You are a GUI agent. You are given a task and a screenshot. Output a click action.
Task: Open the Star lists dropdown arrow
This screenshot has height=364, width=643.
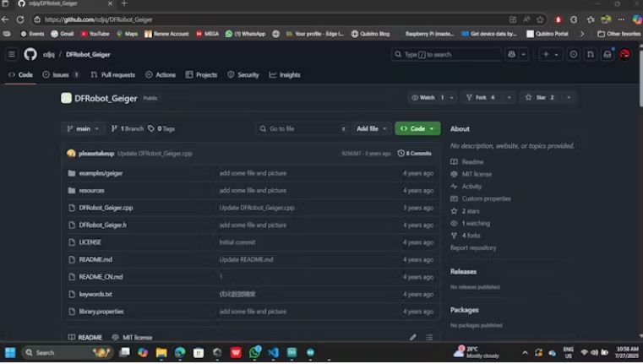(x=569, y=98)
